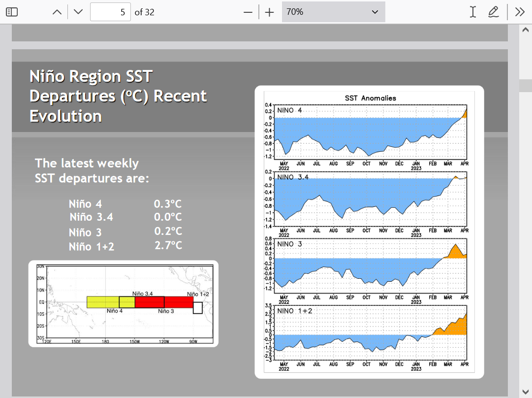Open the 70% zoom level dropdown

click(333, 12)
